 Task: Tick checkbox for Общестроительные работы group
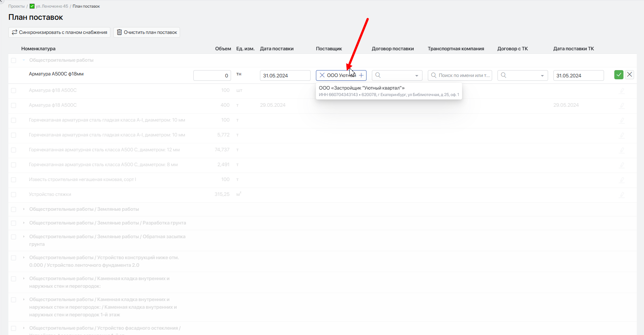click(14, 60)
